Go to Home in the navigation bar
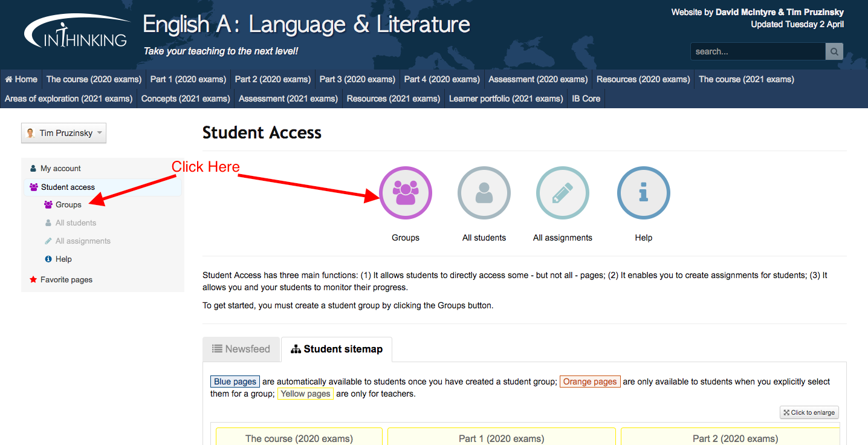 click(21, 79)
